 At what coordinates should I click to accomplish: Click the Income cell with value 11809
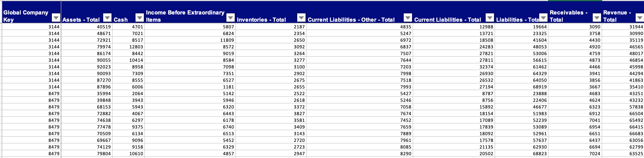coord(190,40)
